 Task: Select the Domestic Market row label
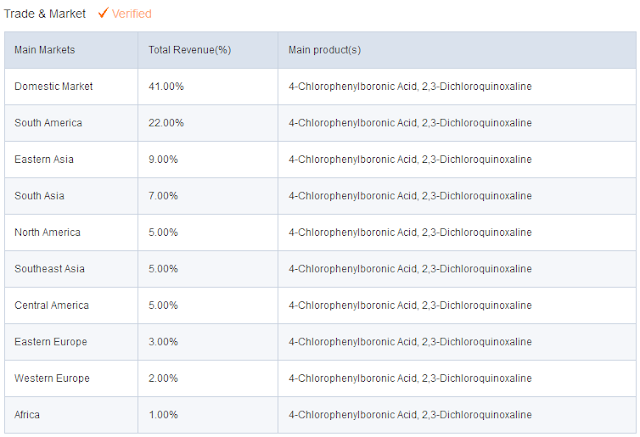coord(53,87)
